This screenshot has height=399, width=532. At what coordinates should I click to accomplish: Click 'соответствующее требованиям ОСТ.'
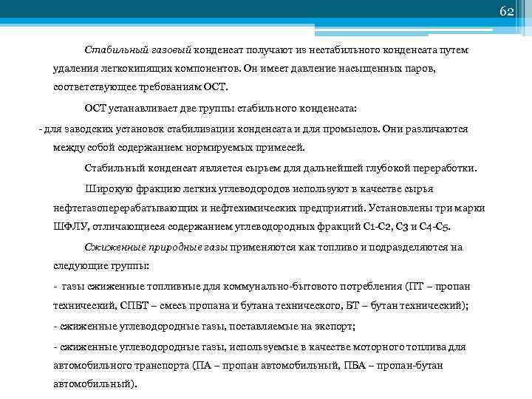pos(140,87)
